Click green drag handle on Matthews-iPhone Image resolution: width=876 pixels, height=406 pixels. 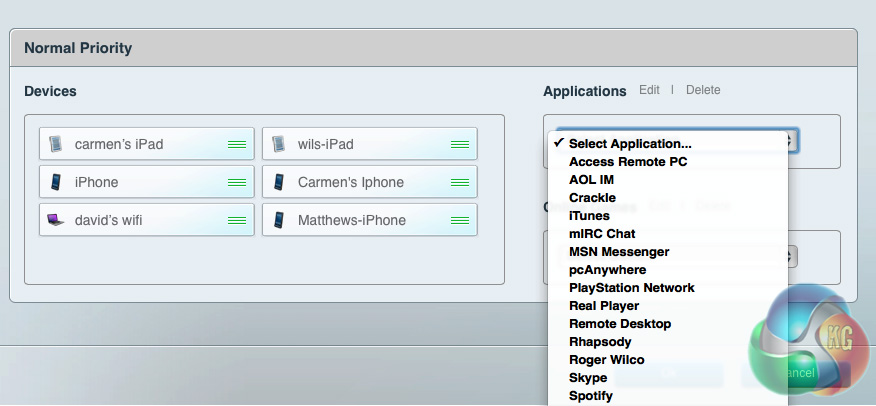coord(460,221)
